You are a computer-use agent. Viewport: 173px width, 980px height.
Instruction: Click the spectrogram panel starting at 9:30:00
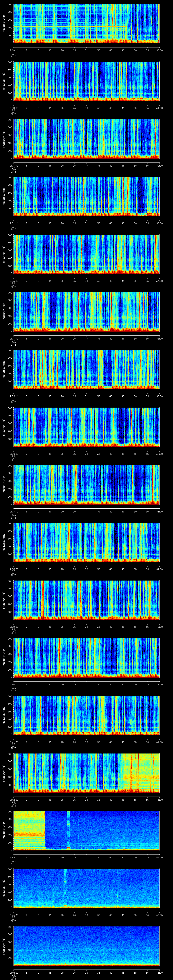click(87, 81)
